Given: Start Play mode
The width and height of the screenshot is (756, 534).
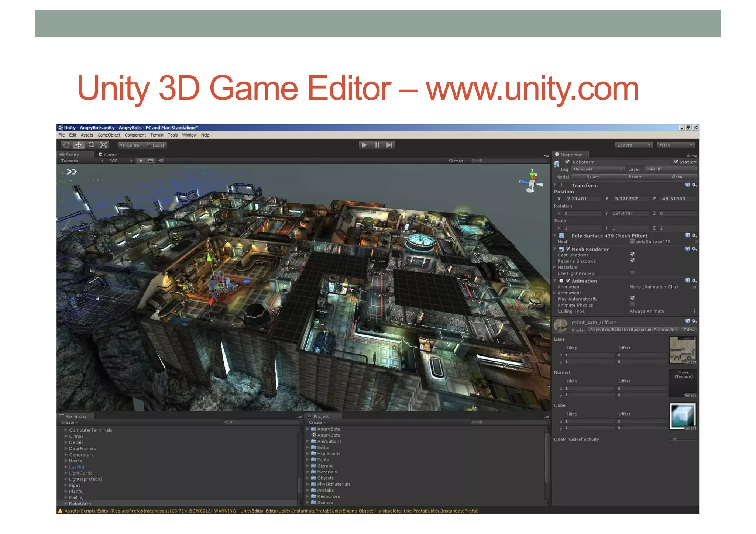Looking at the screenshot, I should 365,145.
